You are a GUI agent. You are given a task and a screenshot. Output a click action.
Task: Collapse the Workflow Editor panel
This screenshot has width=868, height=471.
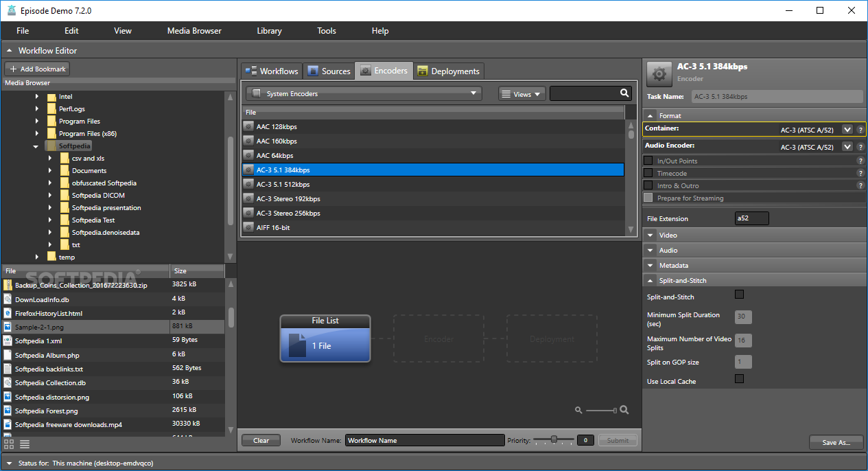(x=9, y=51)
